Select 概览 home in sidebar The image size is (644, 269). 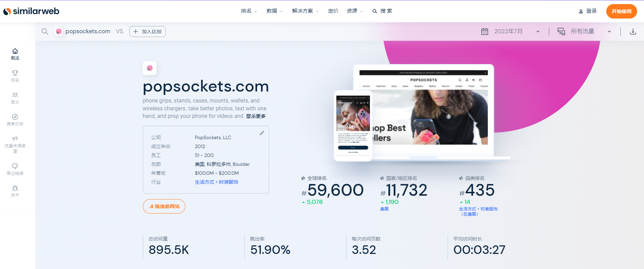click(x=15, y=54)
